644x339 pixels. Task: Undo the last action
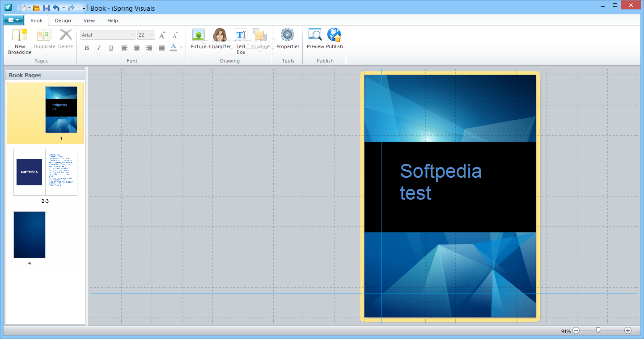(x=56, y=8)
